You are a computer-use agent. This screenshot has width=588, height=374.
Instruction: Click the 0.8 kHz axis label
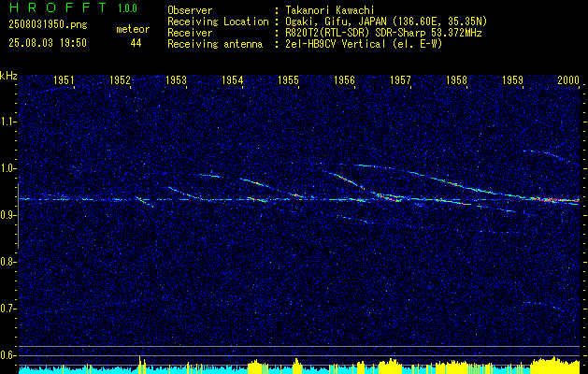[7, 262]
